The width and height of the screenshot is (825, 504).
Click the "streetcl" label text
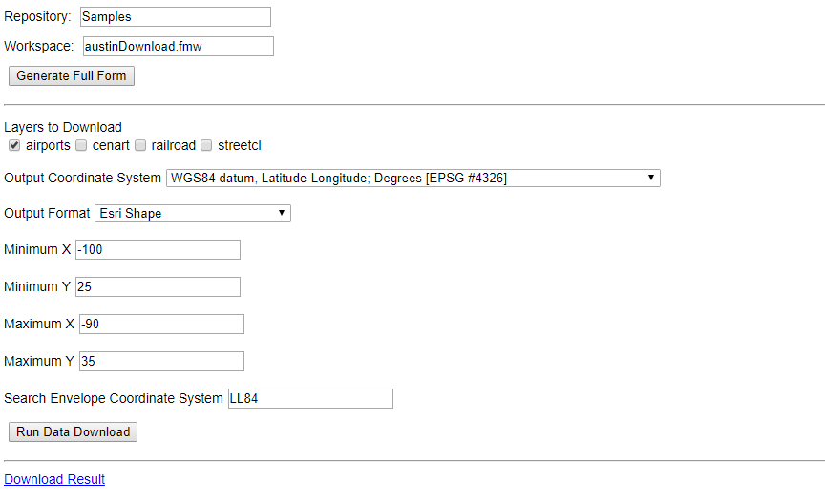click(x=239, y=146)
